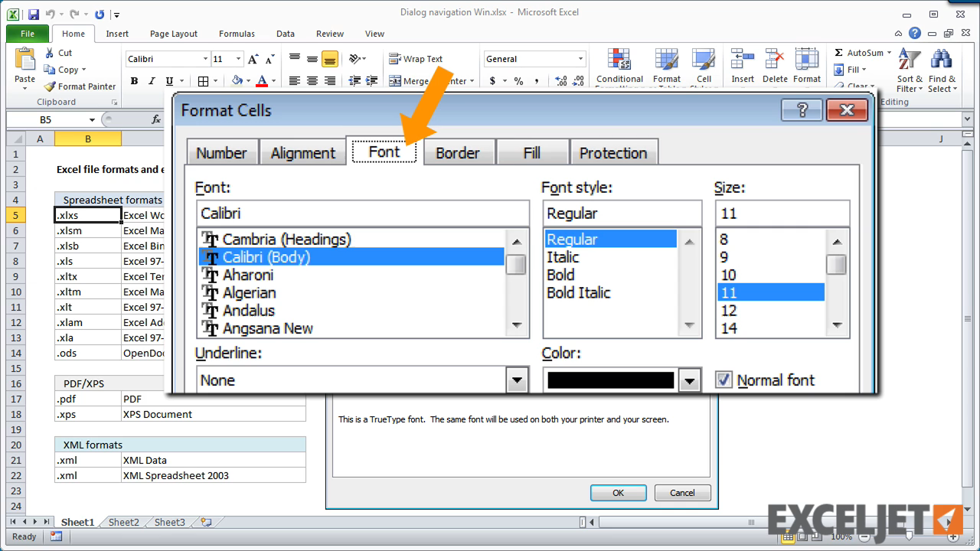Screen dimensions: 980x551
Task: Center text horizontally in ribbon
Action: coord(312,81)
